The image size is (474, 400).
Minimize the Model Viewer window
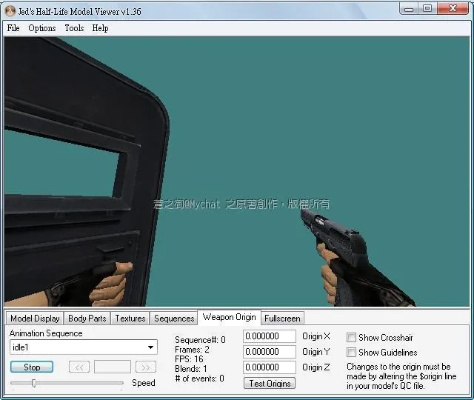[409, 8]
